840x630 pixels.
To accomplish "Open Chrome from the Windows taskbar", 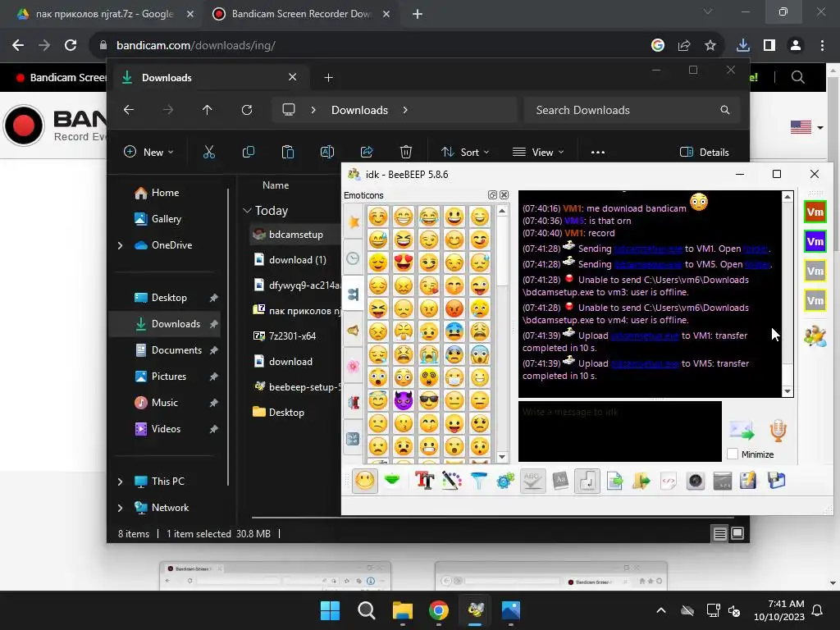I will pos(438,610).
